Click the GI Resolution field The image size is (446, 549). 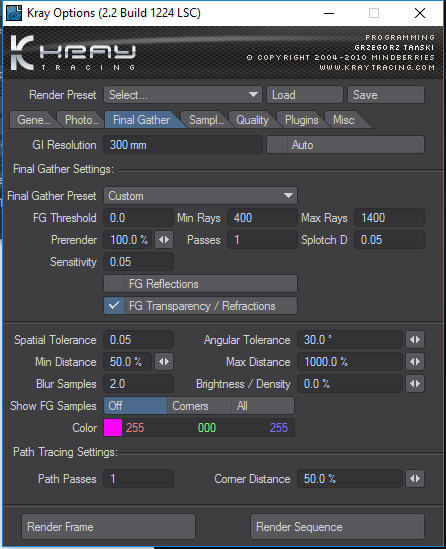183,145
